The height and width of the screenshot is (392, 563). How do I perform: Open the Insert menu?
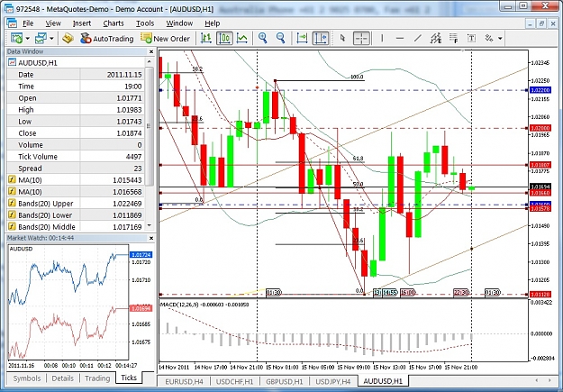(82, 23)
